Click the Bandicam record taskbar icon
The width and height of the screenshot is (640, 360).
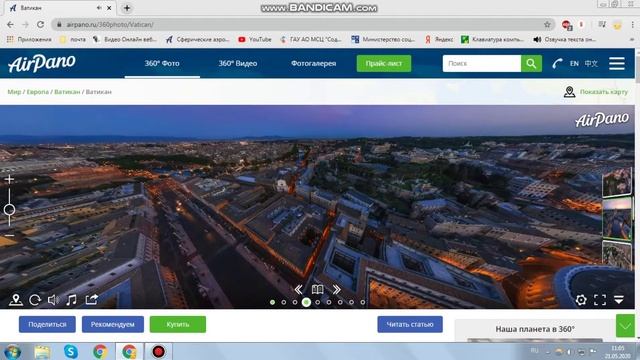point(158,351)
